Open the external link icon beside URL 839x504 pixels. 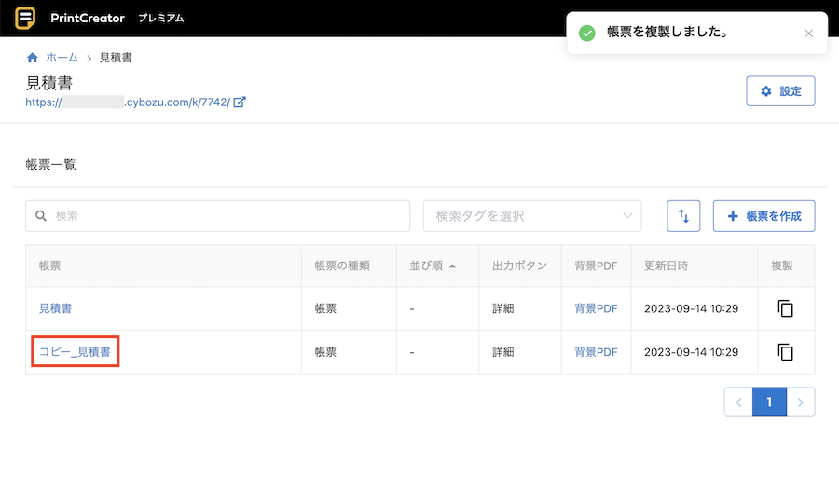240,102
